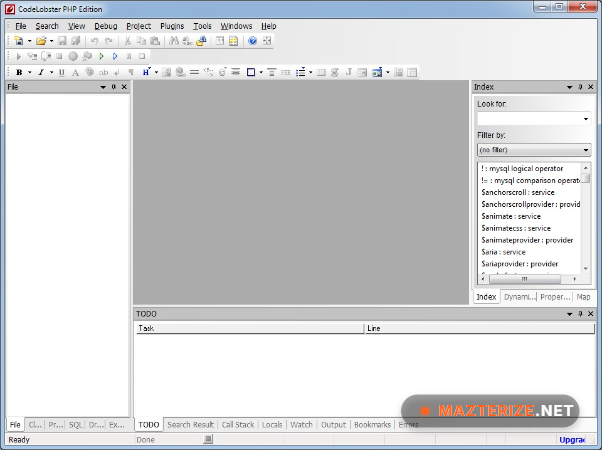
Task: Click the Find in Files folder icon
Action: click(201, 41)
